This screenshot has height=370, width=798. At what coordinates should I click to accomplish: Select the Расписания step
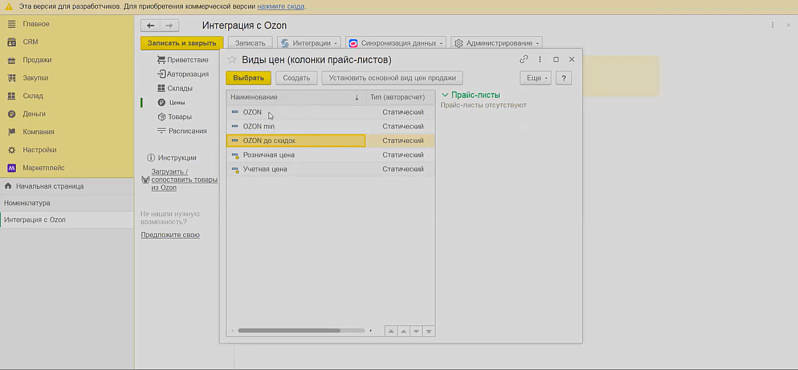pyautogui.click(x=182, y=131)
